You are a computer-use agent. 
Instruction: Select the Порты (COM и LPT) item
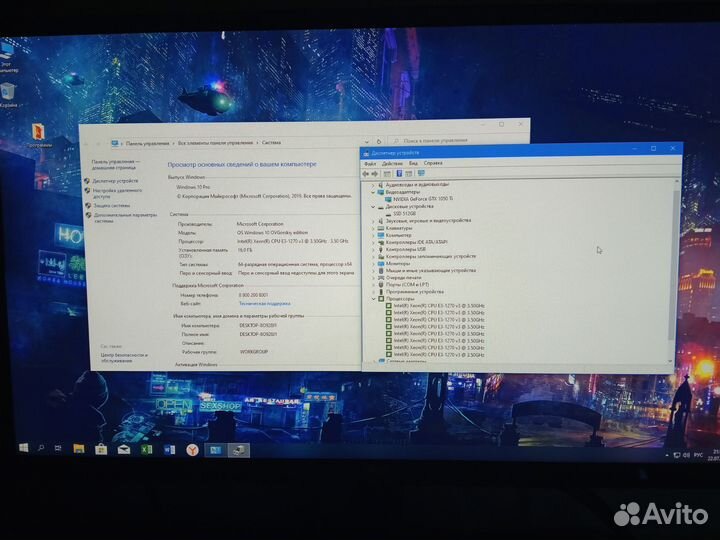(x=407, y=285)
